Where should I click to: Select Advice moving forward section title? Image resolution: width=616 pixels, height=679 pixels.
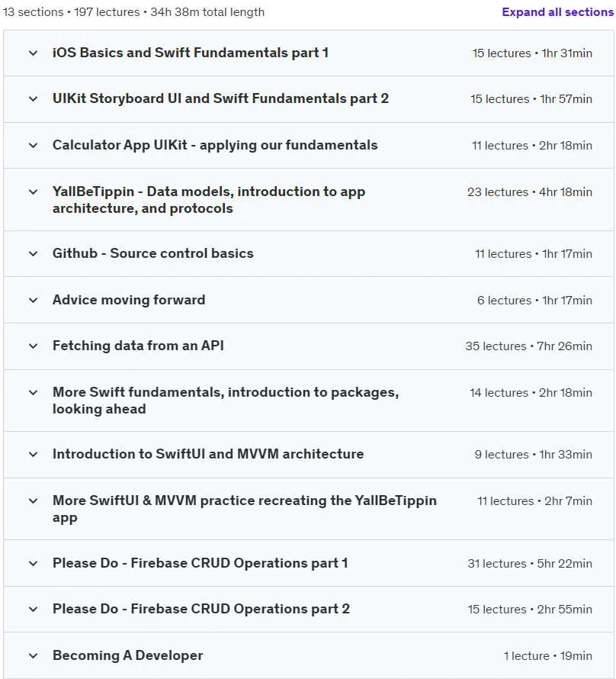129,300
